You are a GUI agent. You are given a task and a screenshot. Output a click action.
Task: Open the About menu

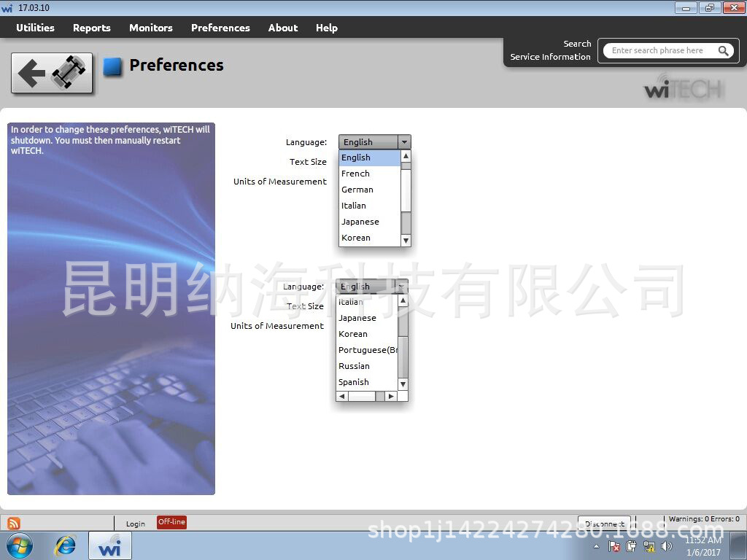[x=283, y=28]
